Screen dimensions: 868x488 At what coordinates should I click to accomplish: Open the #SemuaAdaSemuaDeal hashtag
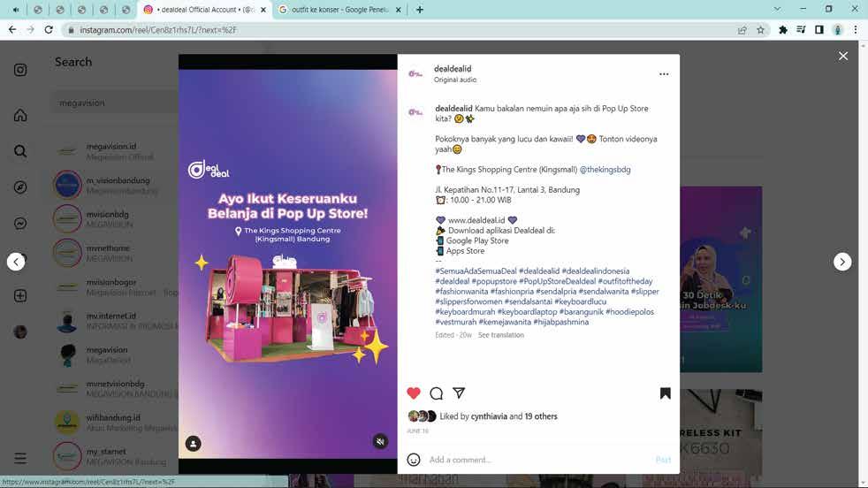coord(476,271)
